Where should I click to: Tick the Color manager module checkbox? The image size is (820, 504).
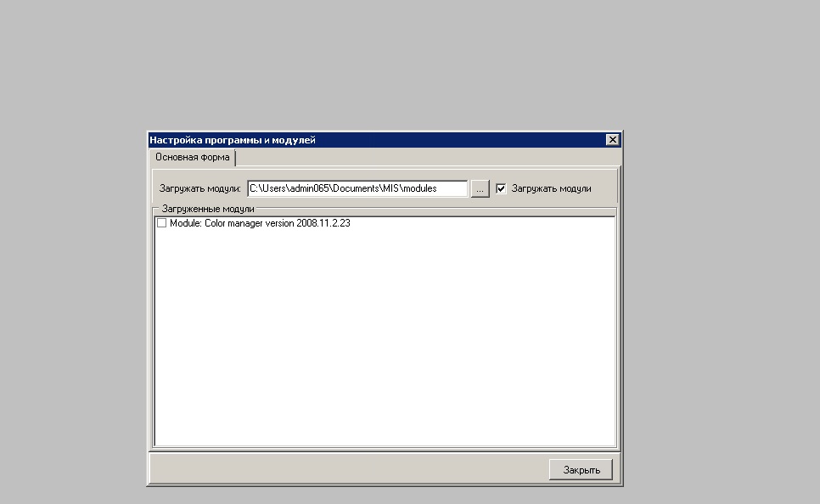click(161, 223)
